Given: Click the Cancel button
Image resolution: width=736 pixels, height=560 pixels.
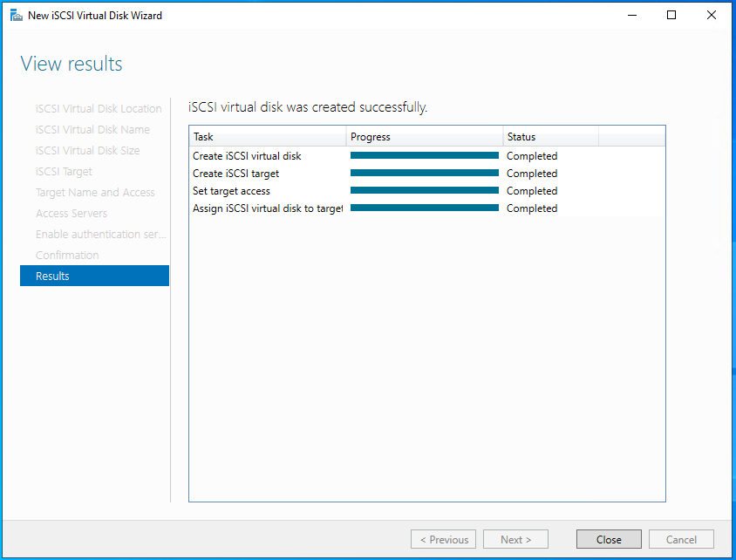Looking at the screenshot, I should tap(680, 539).
